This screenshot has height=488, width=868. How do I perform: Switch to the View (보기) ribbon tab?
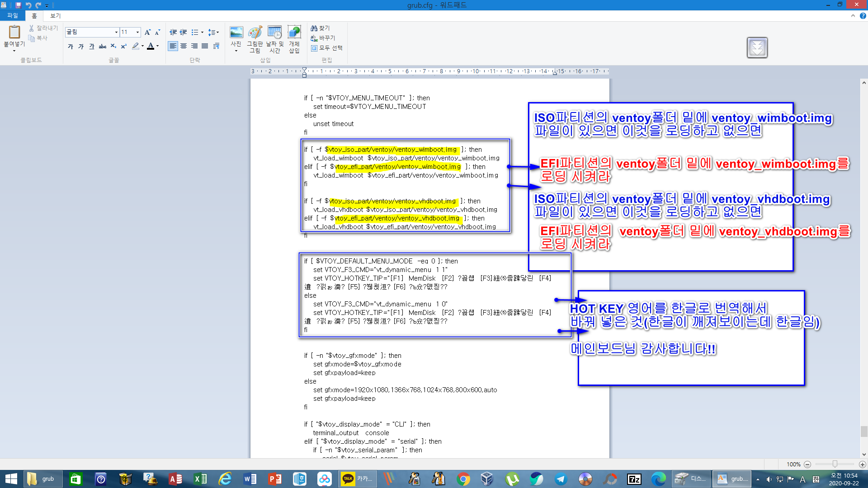point(56,15)
